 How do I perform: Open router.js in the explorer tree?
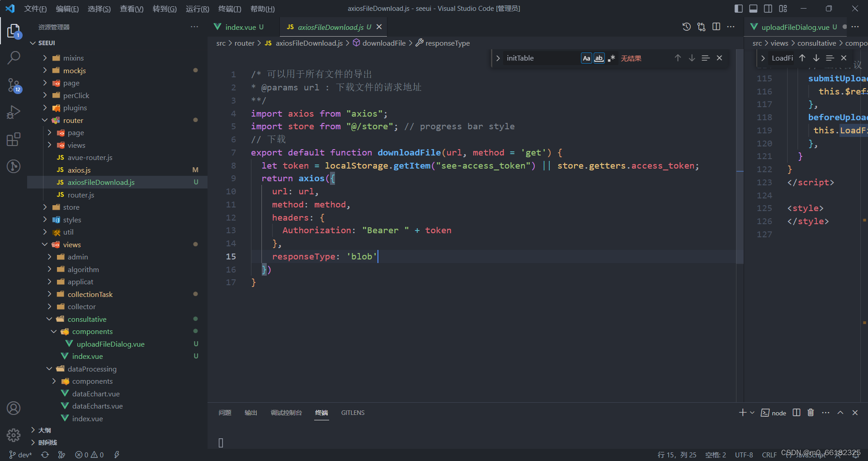coord(117,195)
